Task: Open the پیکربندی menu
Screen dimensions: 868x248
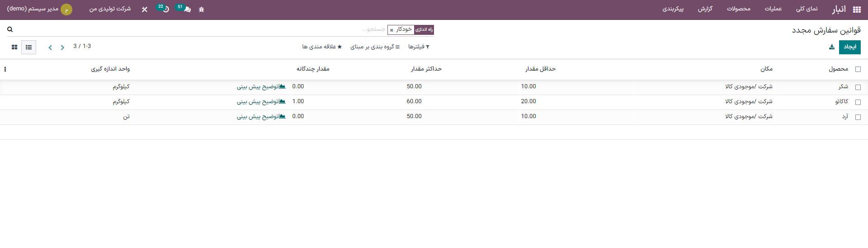Action: pos(673,9)
